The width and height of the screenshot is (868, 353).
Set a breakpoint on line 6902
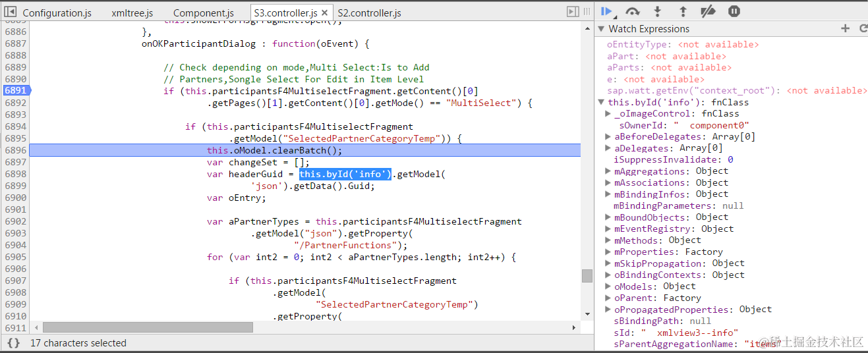coord(16,221)
